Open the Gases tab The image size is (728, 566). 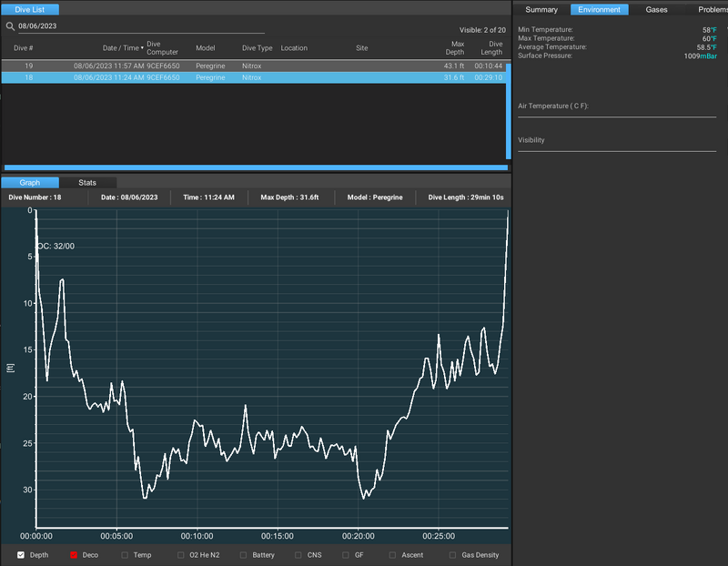click(x=656, y=9)
